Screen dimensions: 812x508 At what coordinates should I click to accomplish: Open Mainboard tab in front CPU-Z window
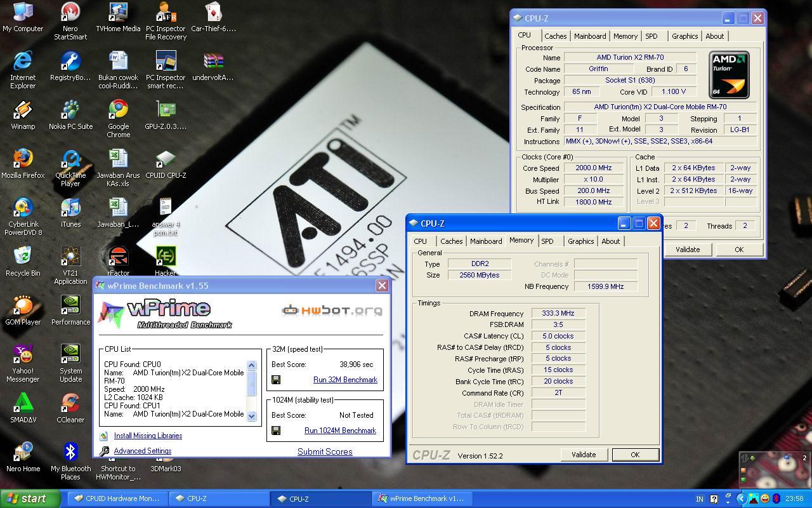(x=486, y=241)
